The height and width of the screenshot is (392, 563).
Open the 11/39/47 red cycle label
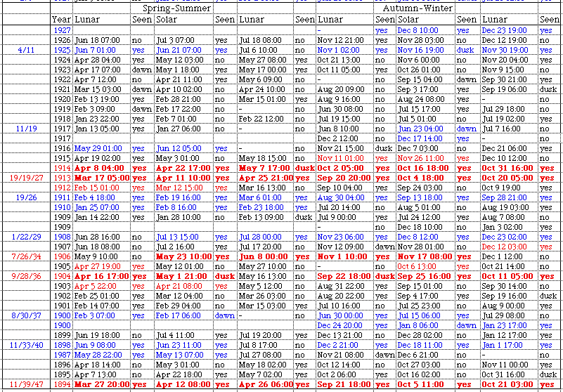coord(25,385)
